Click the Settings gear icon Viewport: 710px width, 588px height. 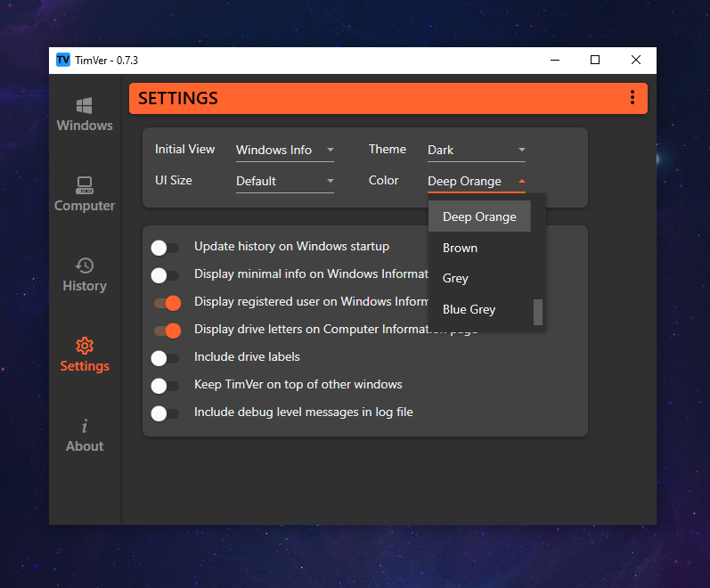85,346
